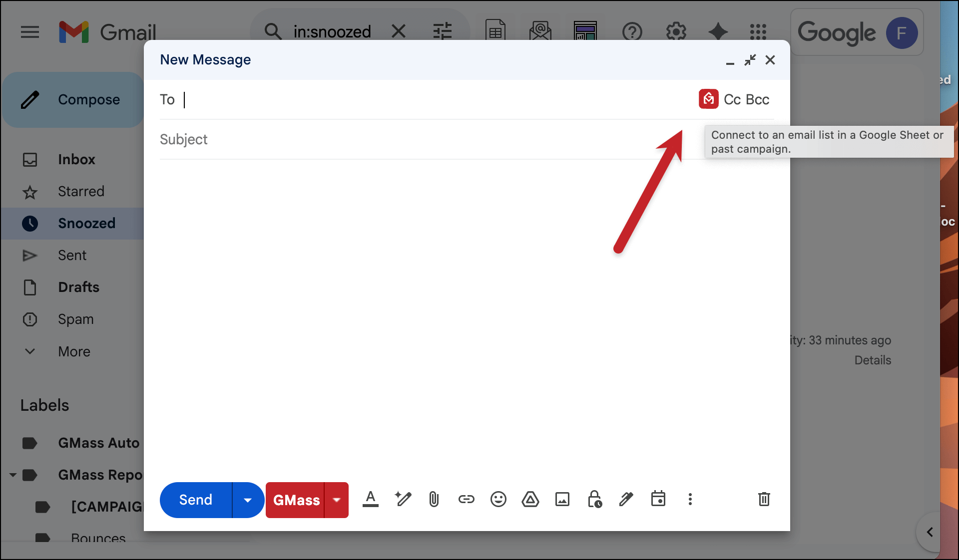The height and width of the screenshot is (560, 959).
Task: Click the Subject field
Action: coord(467,139)
